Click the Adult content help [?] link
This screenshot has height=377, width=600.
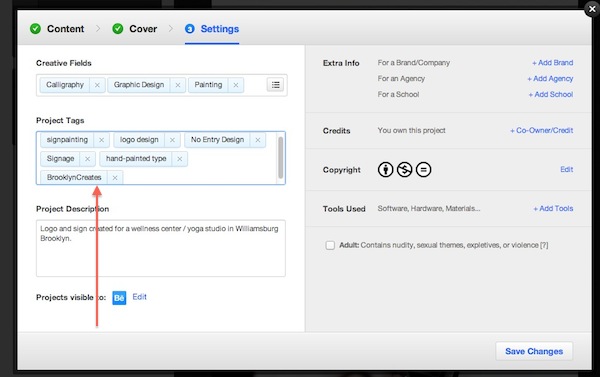coord(544,245)
